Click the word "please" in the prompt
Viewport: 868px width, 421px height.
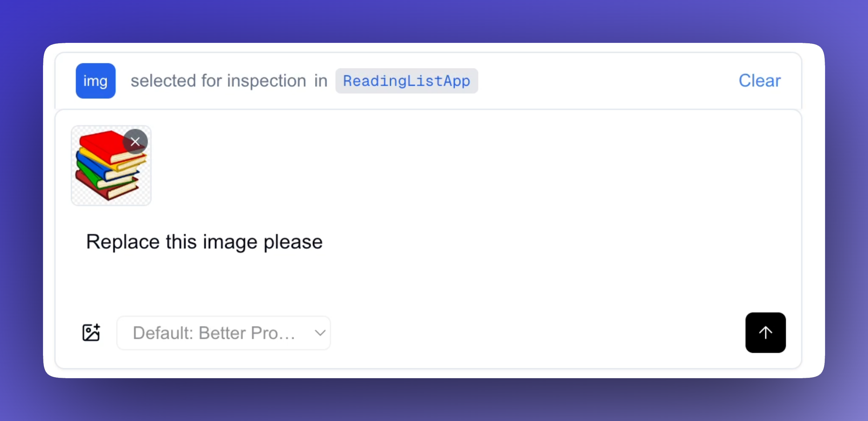click(x=293, y=242)
